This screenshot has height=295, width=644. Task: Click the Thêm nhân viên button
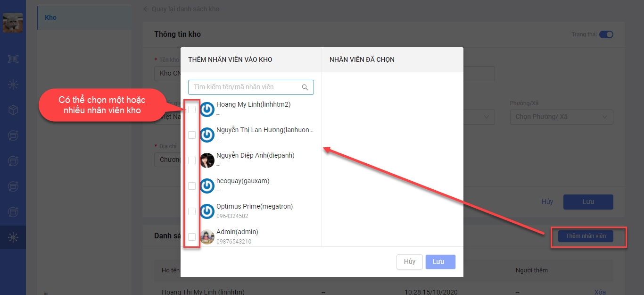586,236
